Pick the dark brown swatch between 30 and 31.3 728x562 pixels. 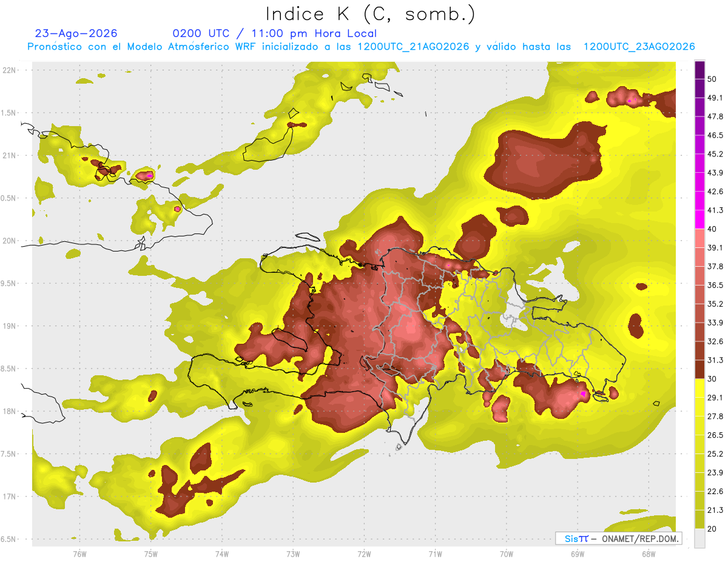(699, 369)
